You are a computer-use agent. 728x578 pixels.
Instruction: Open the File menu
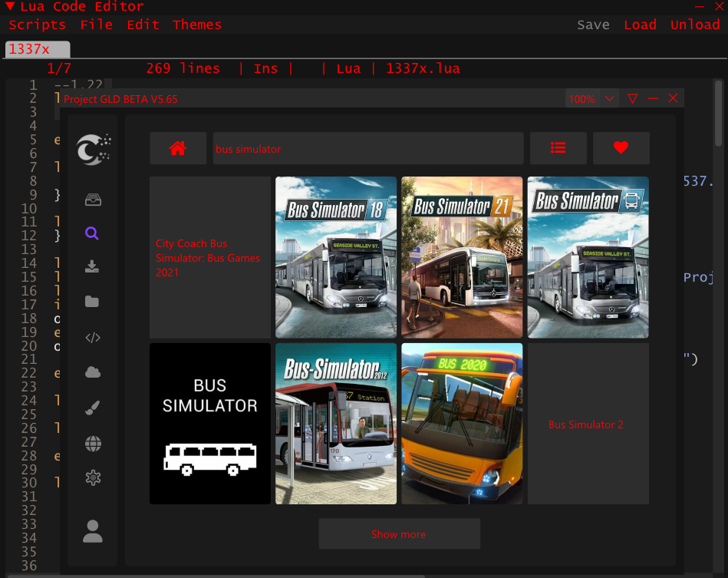coord(96,25)
